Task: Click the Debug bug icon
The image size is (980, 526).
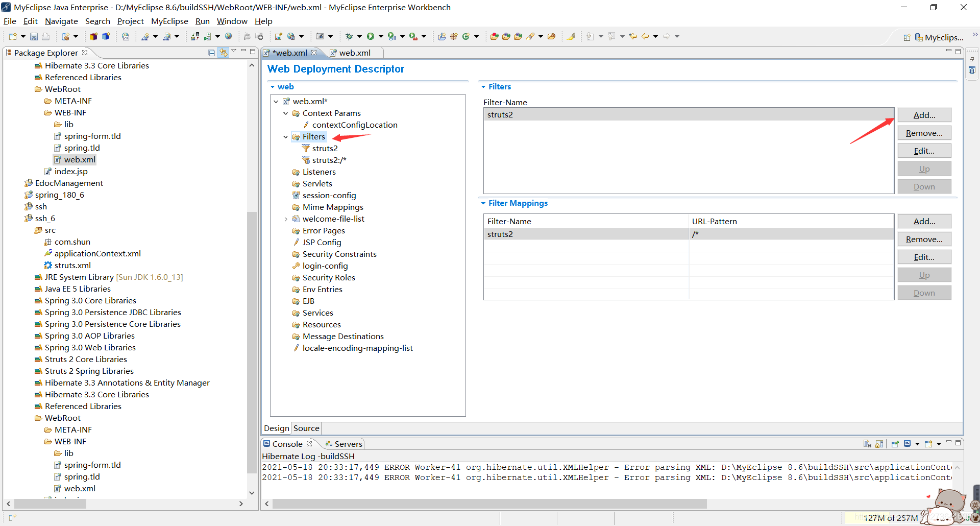Action: [x=349, y=36]
